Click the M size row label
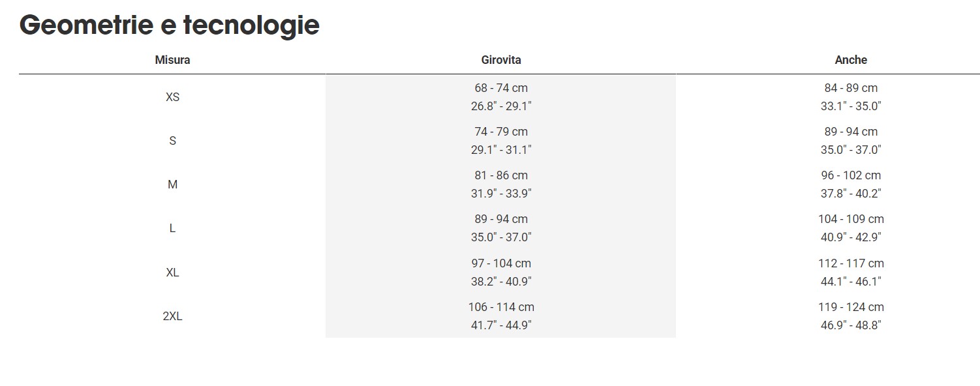Viewport: 980px width, 386px height. [172, 185]
